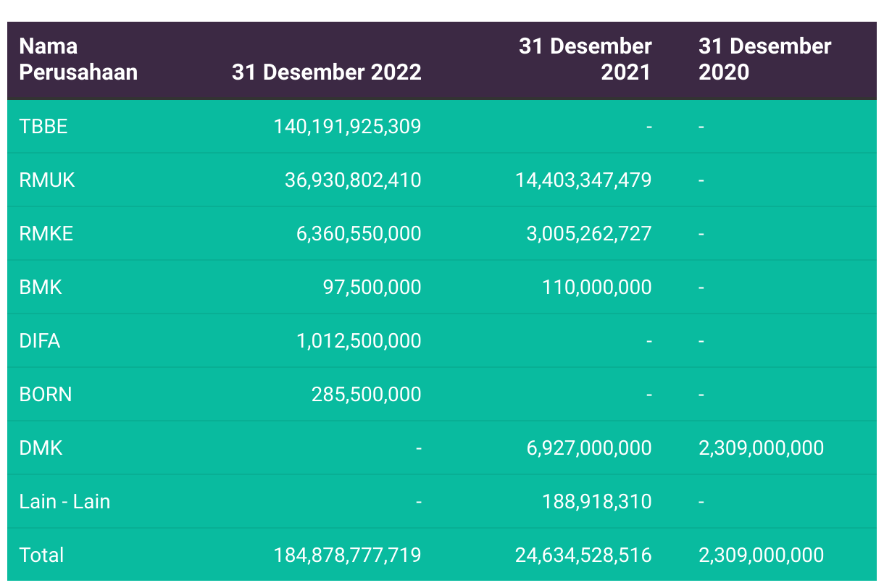Select the BORN row label

pyautogui.click(x=46, y=395)
